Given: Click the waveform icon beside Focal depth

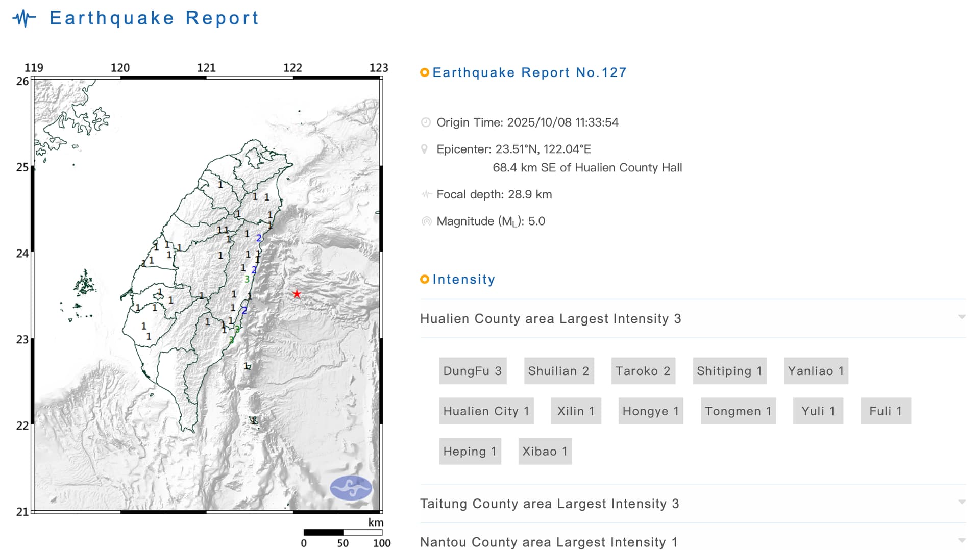Looking at the screenshot, I should click(x=426, y=194).
